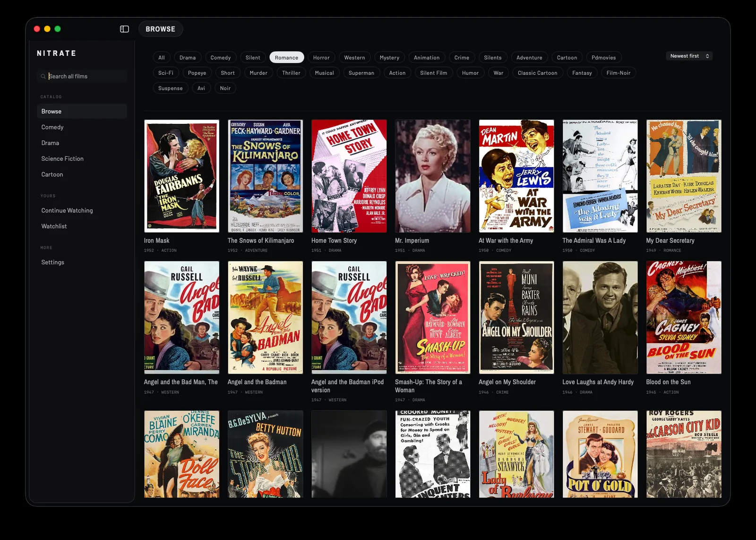This screenshot has height=540, width=756.
Task: Open sidebar Drama catalog entry
Action: click(x=82, y=143)
